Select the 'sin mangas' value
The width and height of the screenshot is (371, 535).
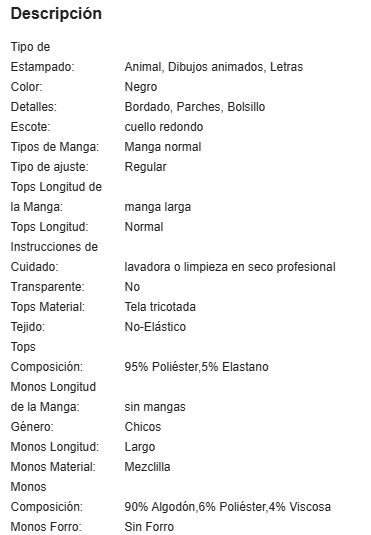[x=155, y=407]
